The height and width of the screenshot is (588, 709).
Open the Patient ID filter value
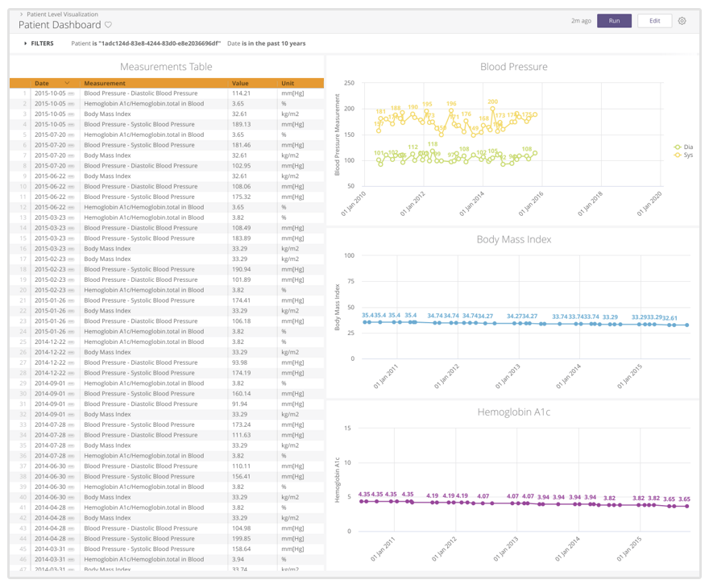pyautogui.click(x=146, y=43)
